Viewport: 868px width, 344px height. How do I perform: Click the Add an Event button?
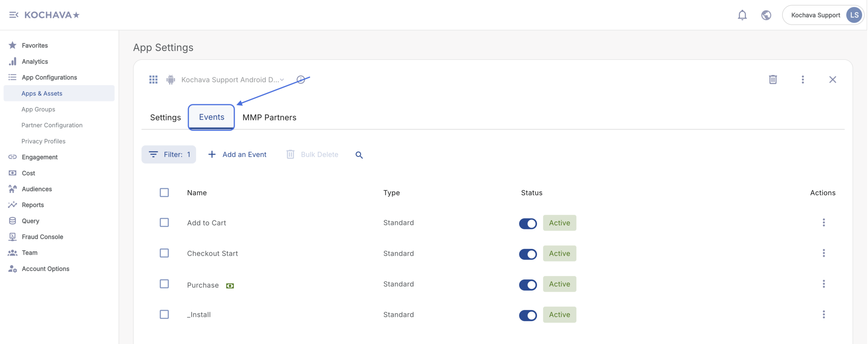(x=237, y=155)
